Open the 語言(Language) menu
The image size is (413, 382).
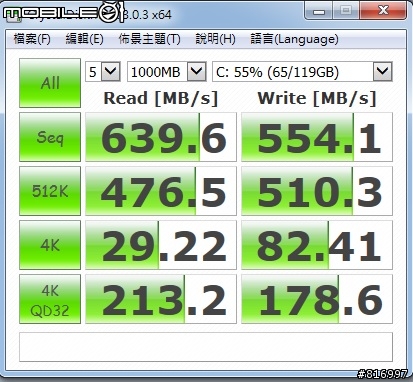click(294, 39)
